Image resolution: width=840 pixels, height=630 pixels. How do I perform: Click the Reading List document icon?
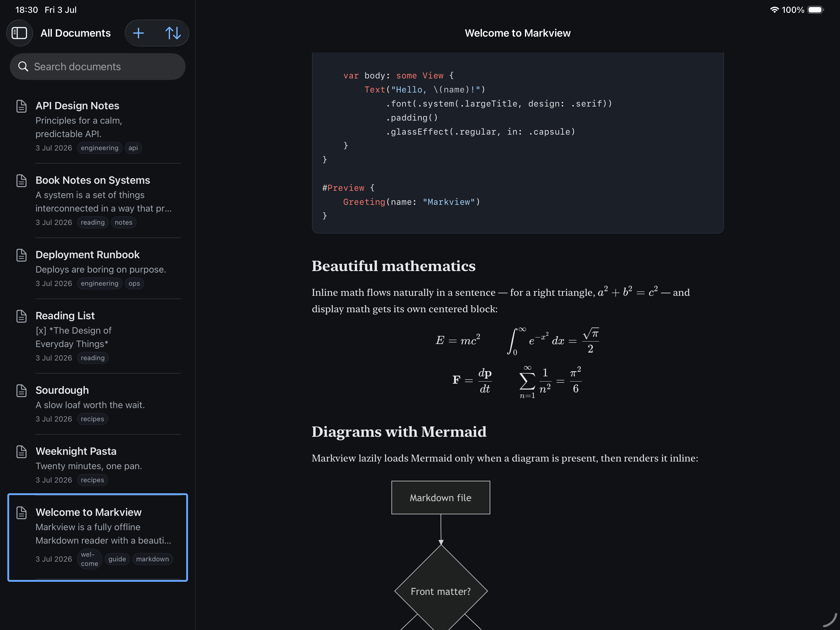[x=22, y=316]
